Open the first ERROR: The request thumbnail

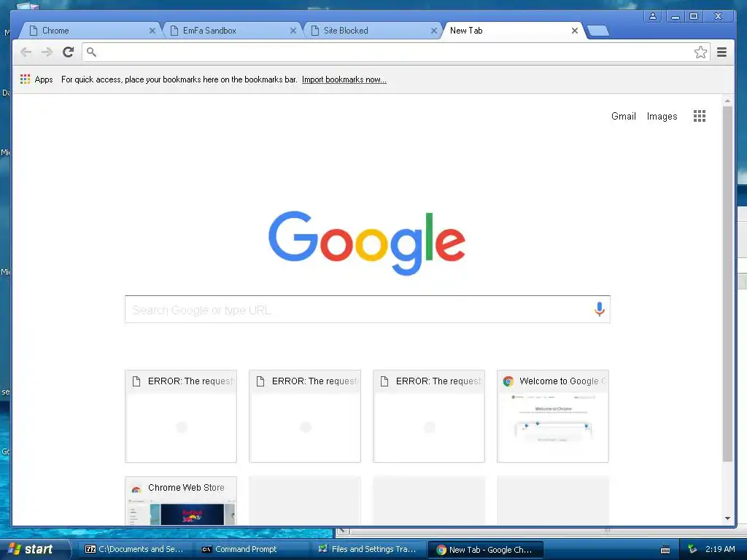pyautogui.click(x=181, y=416)
